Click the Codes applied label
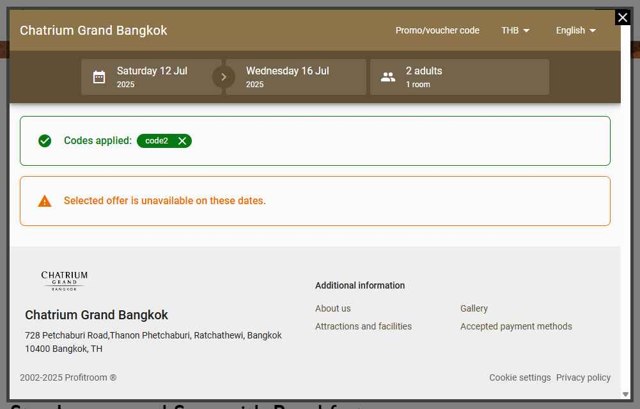The height and width of the screenshot is (409, 640). (98, 141)
